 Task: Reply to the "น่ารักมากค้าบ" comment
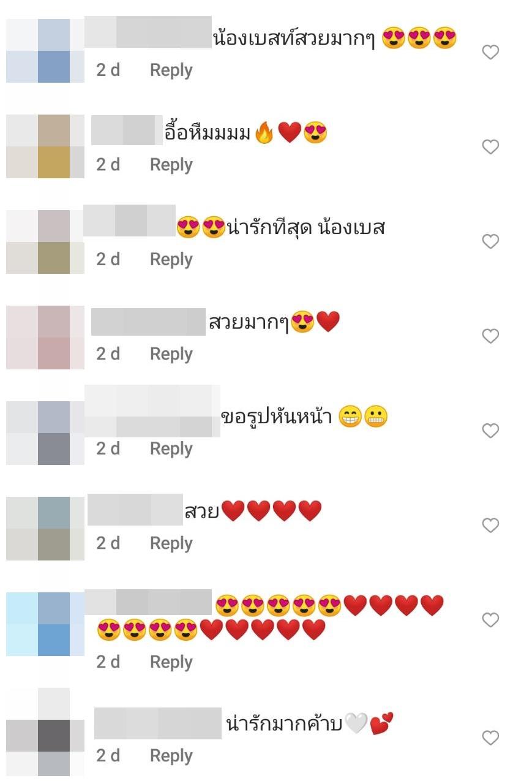tap(171, 756)
